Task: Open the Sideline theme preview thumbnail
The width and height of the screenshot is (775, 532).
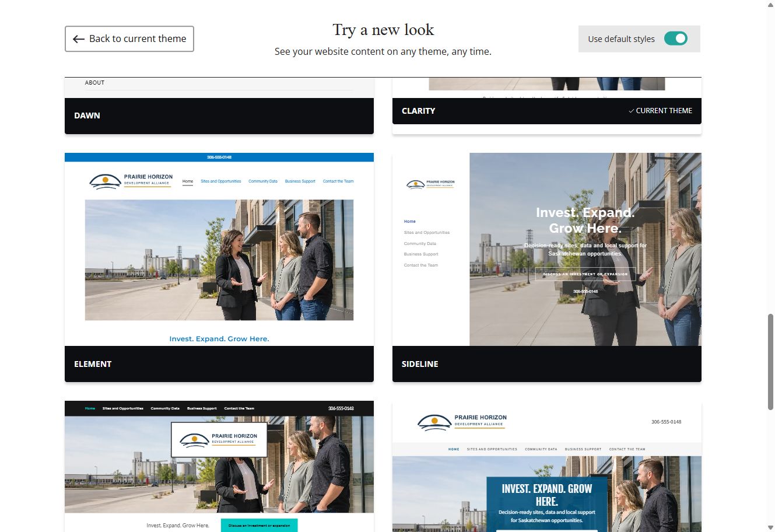Action: pos(547,250)
